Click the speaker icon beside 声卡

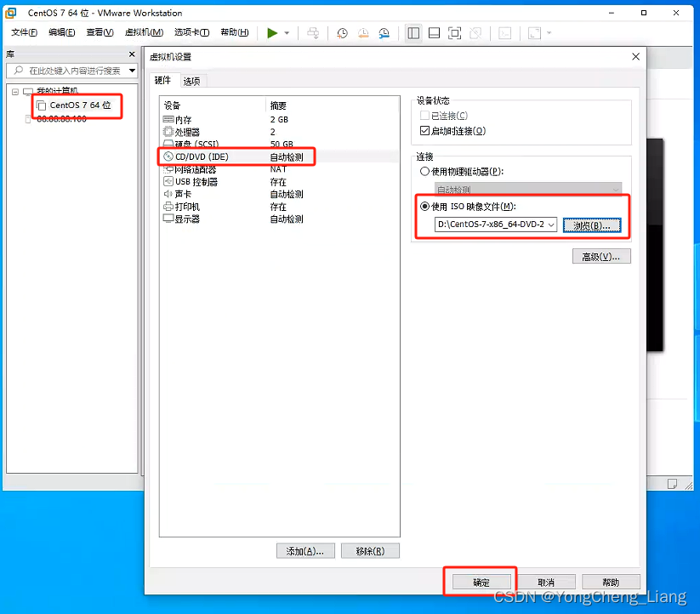(x=168, y=194)
